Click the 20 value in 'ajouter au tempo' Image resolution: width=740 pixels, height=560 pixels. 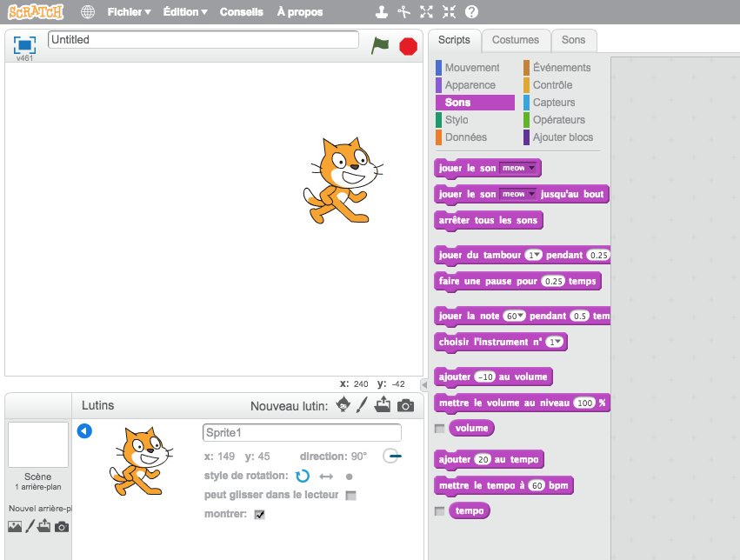[x=483, y=459]
